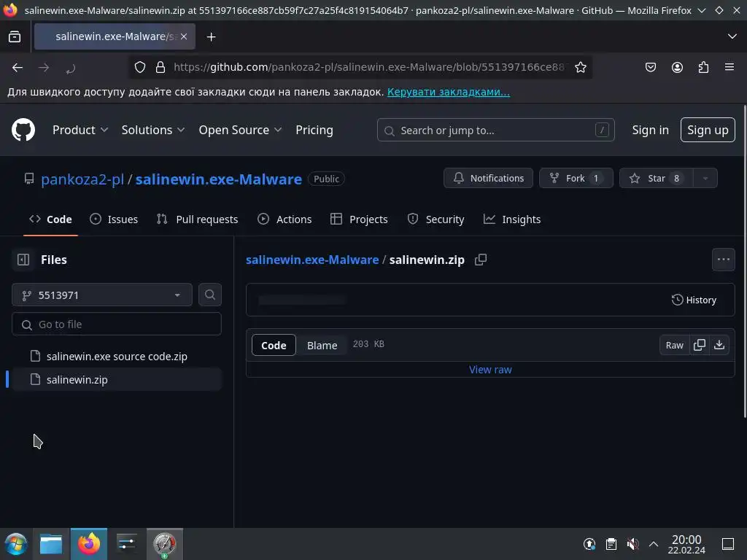Click the file search magnifier button
747x560 pixels.
(x=209, y=295)
